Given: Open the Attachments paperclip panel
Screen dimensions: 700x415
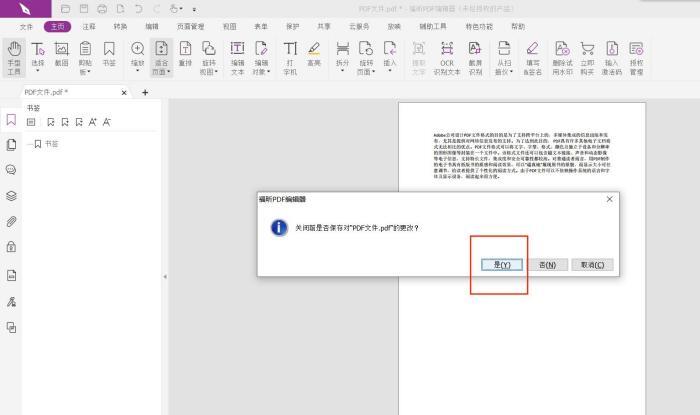Looking at the screenshot, I should point(11,221).
